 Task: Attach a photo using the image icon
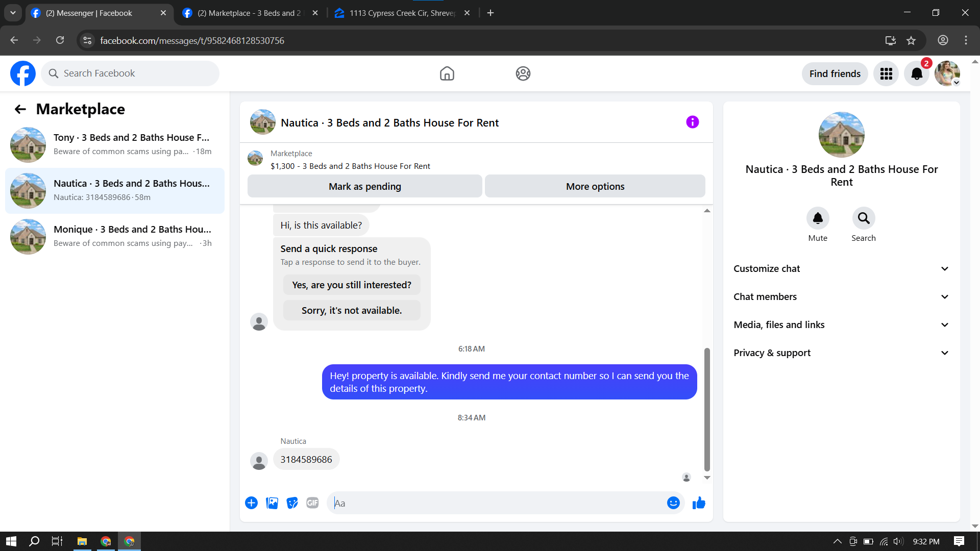coord(272,503)
